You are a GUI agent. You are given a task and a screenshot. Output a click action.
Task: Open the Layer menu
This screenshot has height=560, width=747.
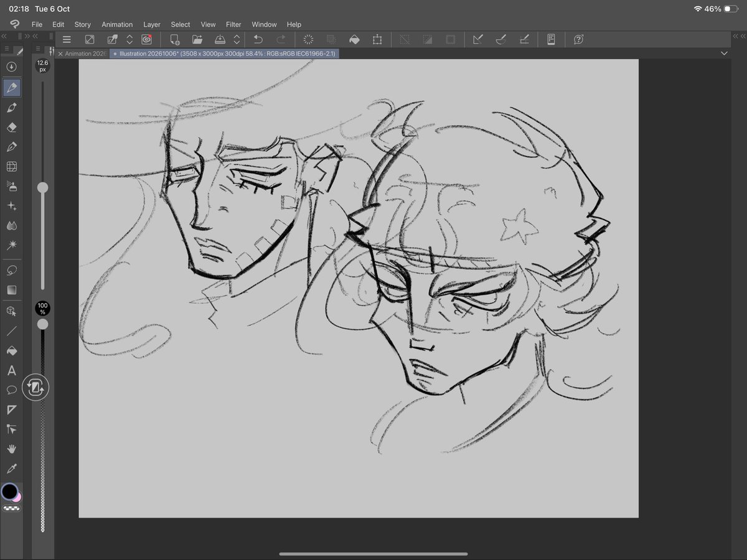tap(152, 24)
